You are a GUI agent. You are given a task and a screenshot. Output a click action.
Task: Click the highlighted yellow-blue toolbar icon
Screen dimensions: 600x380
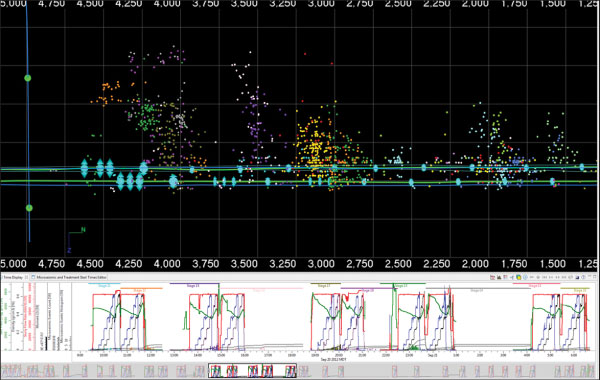pos(518,277)
